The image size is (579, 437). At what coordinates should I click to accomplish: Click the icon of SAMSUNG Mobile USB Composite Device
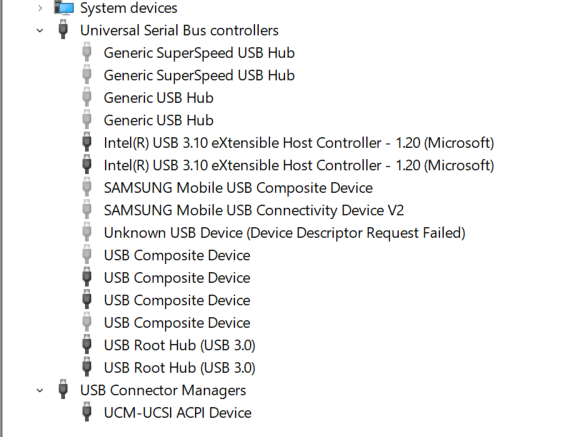click(x=87, y=187)
